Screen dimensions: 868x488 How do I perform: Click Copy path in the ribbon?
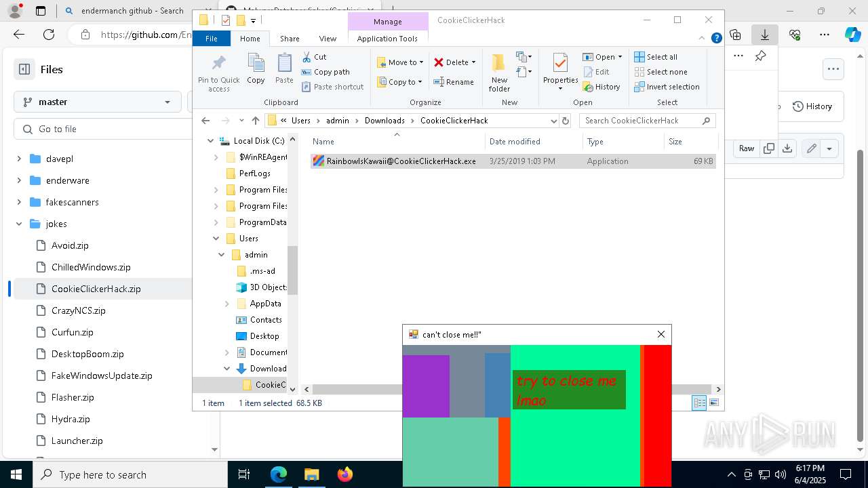point(325,72)
